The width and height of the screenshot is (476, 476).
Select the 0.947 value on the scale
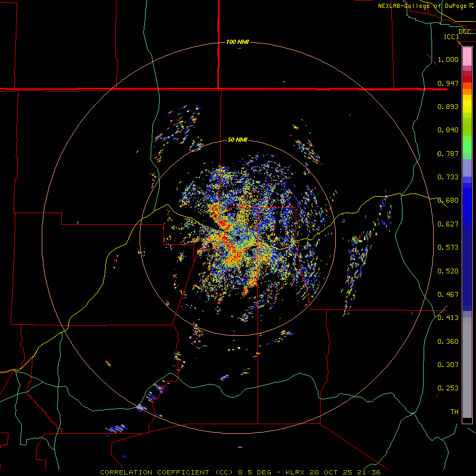point(448,83)
